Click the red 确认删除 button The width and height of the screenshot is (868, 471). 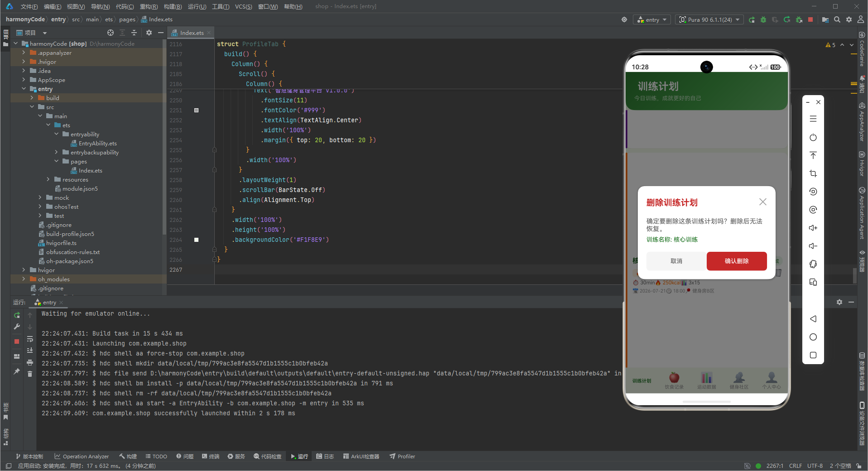click(x=737, y=261)
